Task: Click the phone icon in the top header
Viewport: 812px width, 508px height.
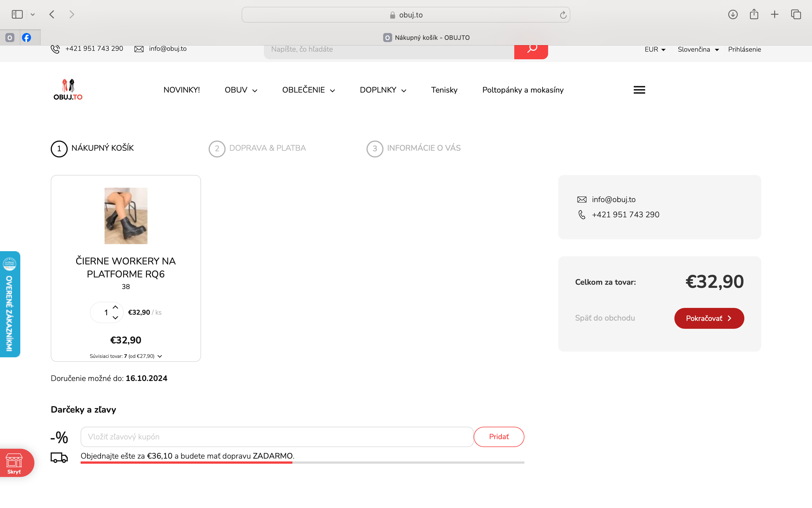Action: [55, 49]
